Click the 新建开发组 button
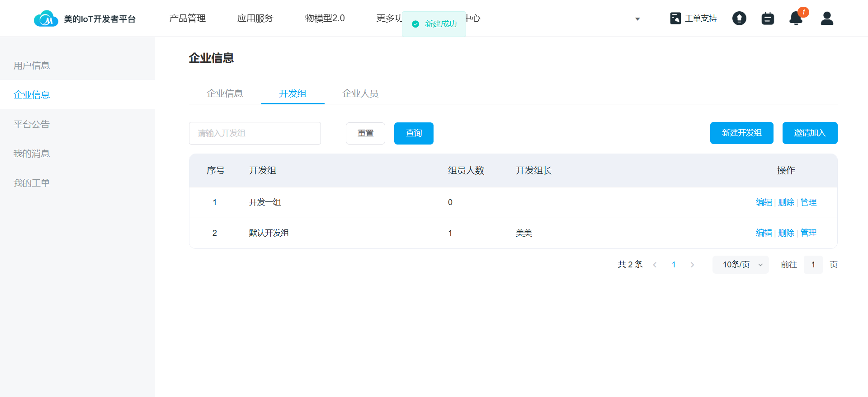The image size is (868, 397). point(741,133)
